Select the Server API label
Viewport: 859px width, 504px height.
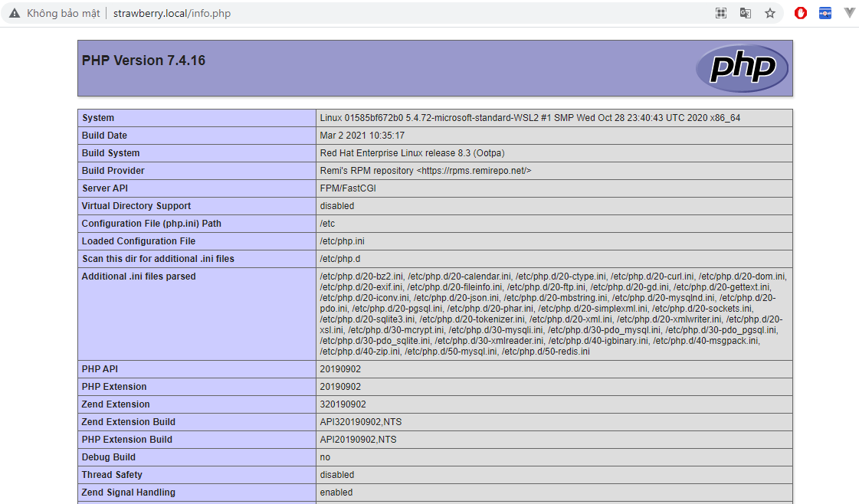105,188
